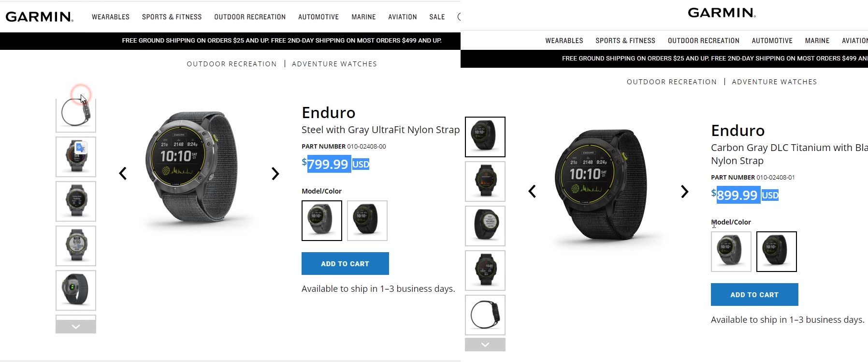Show next image of black Enduro watch

[684, 192]
